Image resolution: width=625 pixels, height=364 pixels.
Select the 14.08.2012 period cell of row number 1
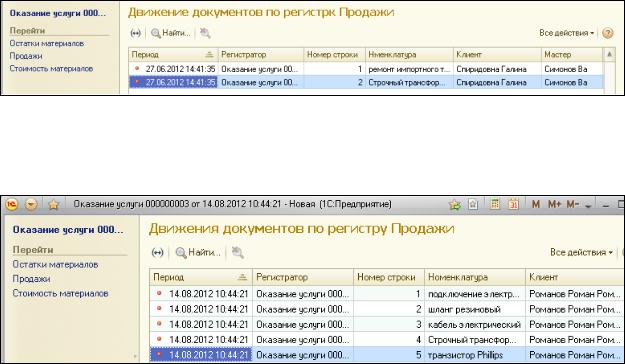click(201, 294)
